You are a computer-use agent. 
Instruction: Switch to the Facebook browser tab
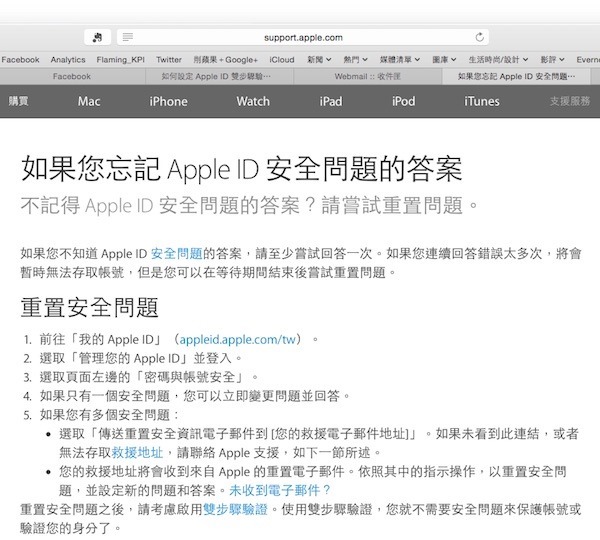[x=72, y=77]
